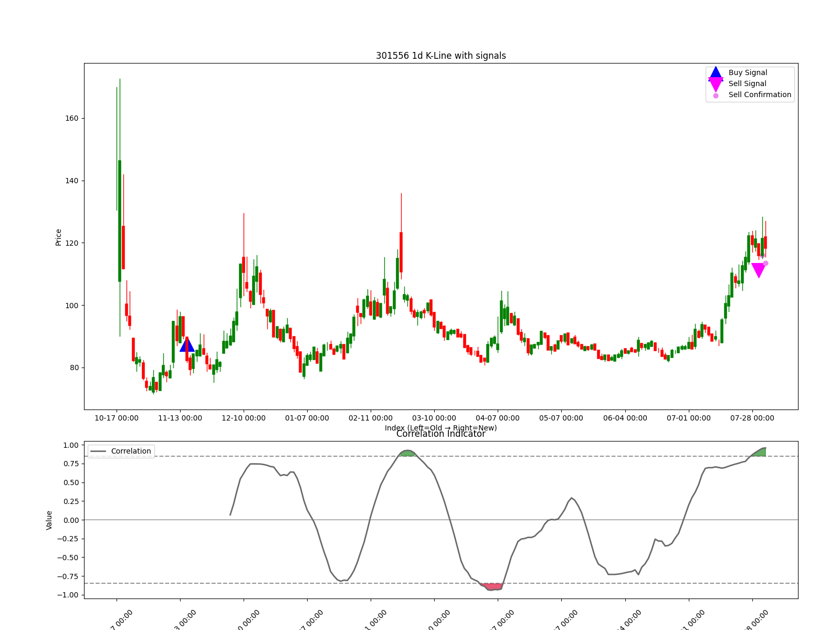This screenshot has height=630, width=840.
Task: Click the chart title "301556 1d K-Line with signals"
Action: (441, 56)
